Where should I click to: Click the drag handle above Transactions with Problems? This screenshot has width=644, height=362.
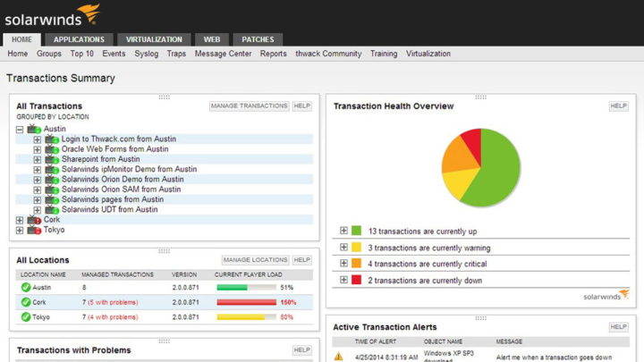[165, 341]
